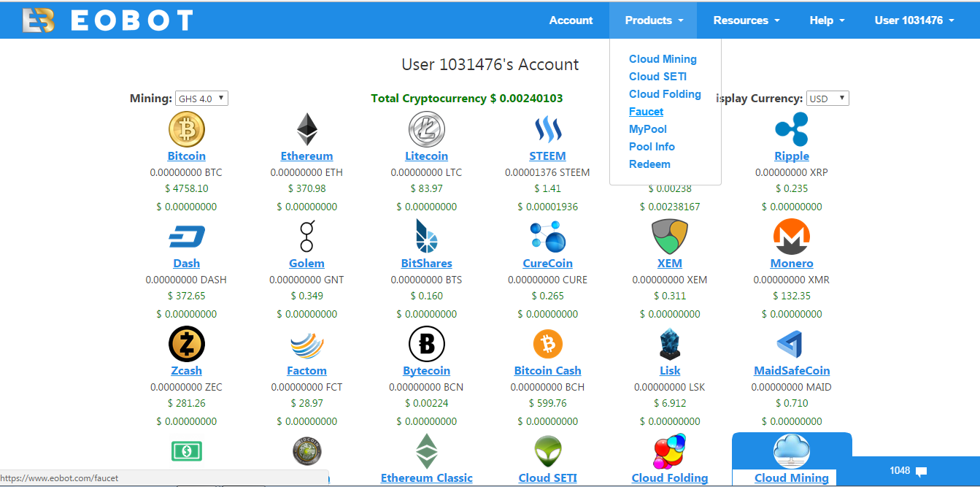Image resolution: width=980 pixels, height=487 pixels.
Task: Expand the Help menu
Action: (827, 20)
